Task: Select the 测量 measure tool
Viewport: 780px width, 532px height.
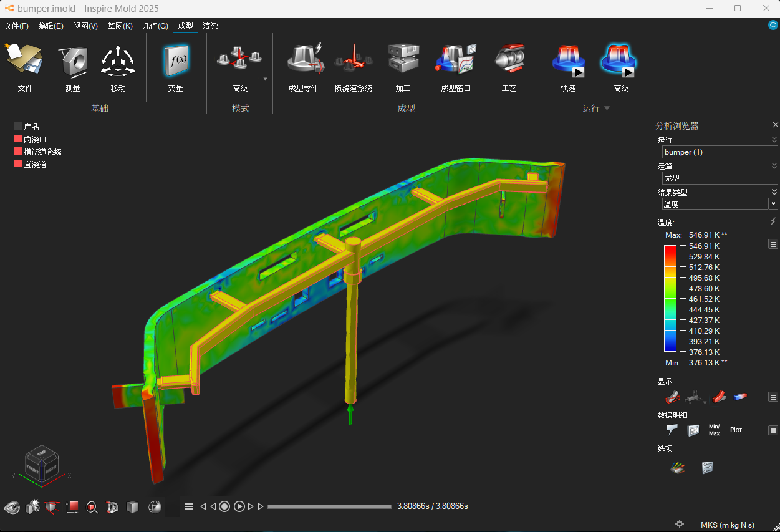Action: [x=72, y=60]
